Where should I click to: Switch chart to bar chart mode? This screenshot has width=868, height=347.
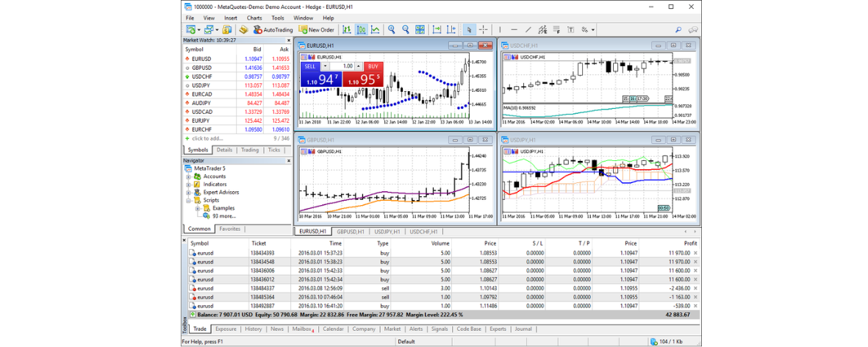pyautogui.click(x=347, y=29)
